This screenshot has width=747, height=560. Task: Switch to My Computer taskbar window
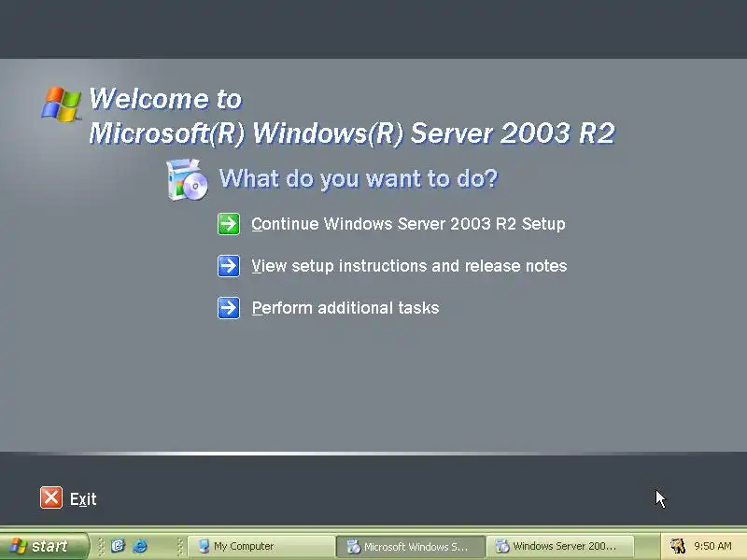[x=261, y=546]
